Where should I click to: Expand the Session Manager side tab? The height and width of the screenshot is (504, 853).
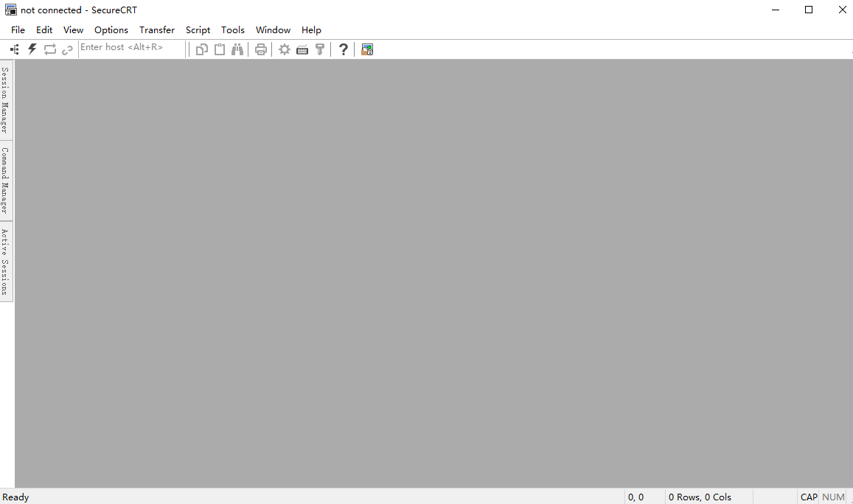[x=5, y=100]
